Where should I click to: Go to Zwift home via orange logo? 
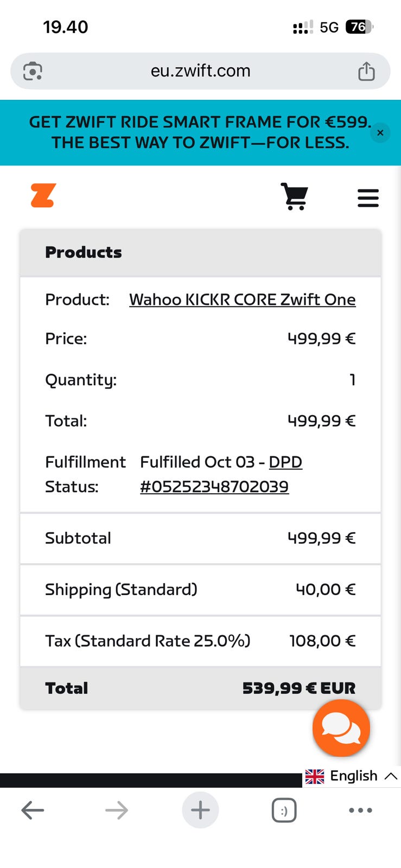coord(43,196)
